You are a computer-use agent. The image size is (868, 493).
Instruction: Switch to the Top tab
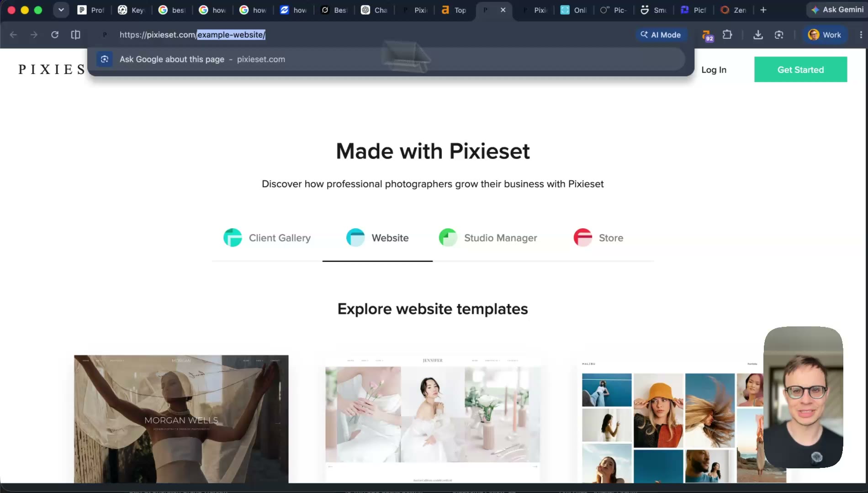point(454,10)
